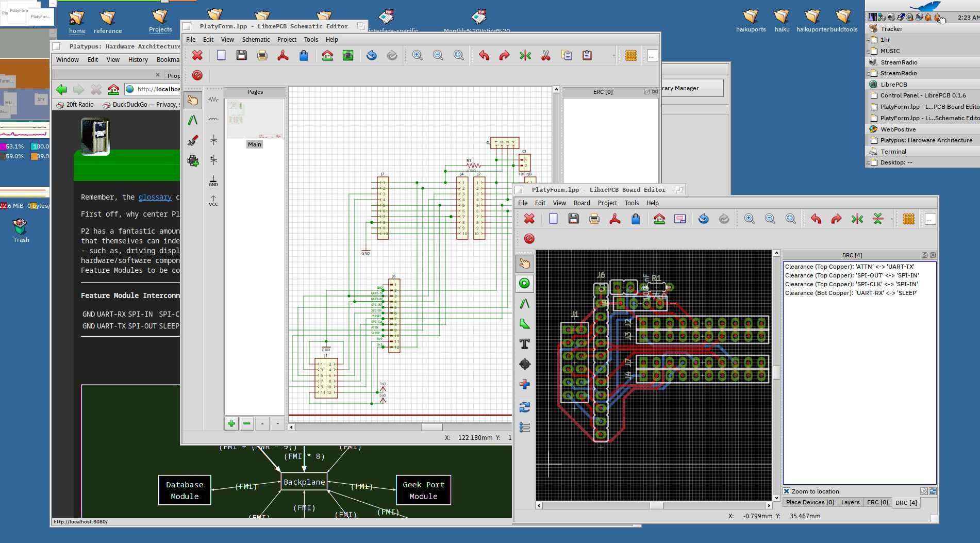
Task: Click the board canvas vertical scrollbar handle
Action: point(776,372)
